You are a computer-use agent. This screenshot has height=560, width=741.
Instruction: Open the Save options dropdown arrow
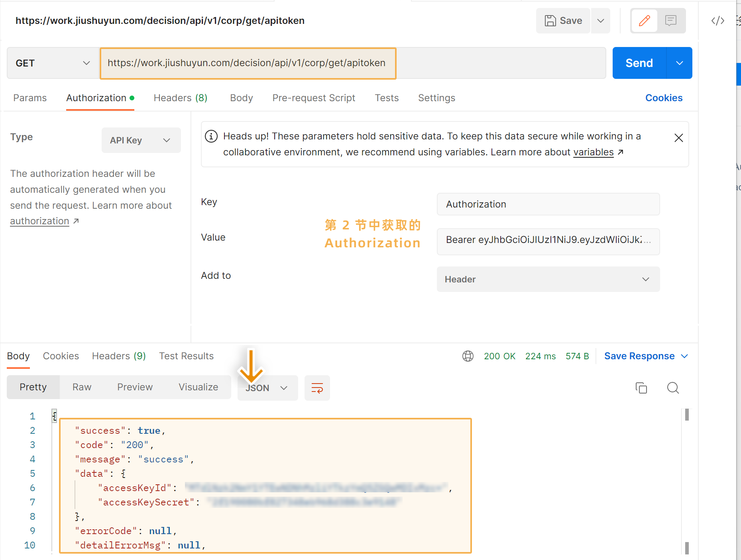pos(601,21)
